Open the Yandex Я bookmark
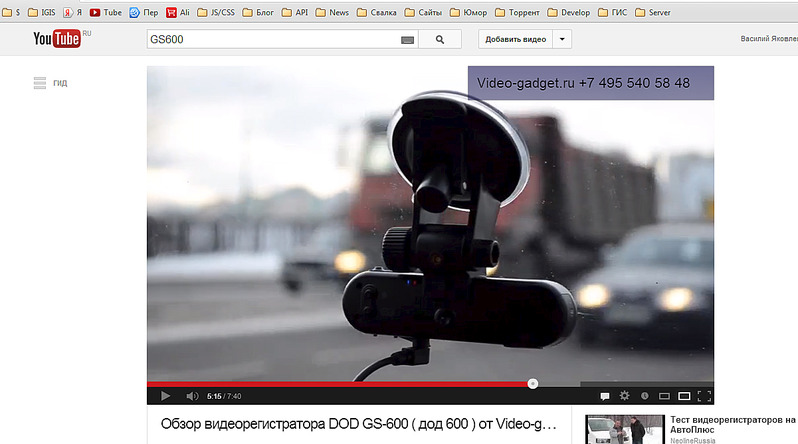This screenshot has height=444, width=798. coord(72,12)
